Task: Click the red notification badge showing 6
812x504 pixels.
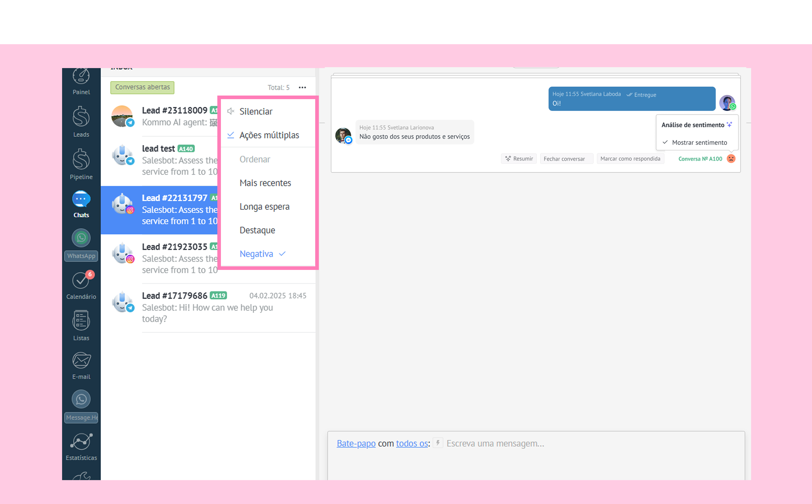Action: click(x=90, y=274)
